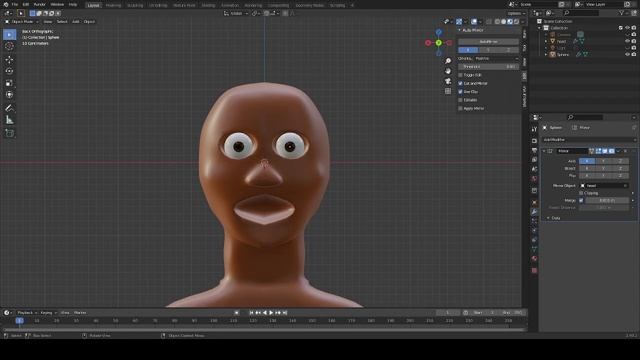640x360 pixels.
Task: Toggle Collection visibility eye
Action: tap(627, 28)
